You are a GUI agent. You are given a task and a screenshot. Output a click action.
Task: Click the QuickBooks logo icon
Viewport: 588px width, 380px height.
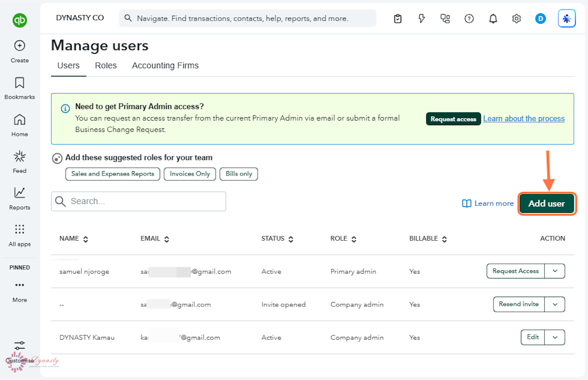point(20,20)
